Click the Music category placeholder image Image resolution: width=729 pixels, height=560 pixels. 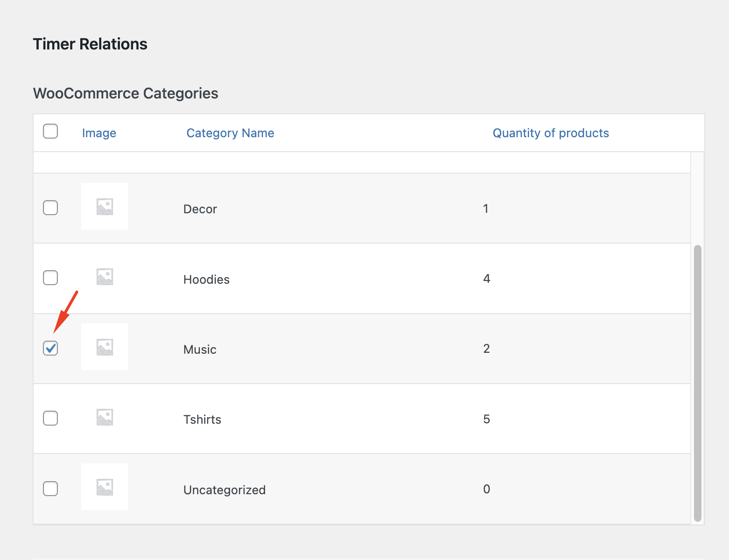tap(105, 347)
